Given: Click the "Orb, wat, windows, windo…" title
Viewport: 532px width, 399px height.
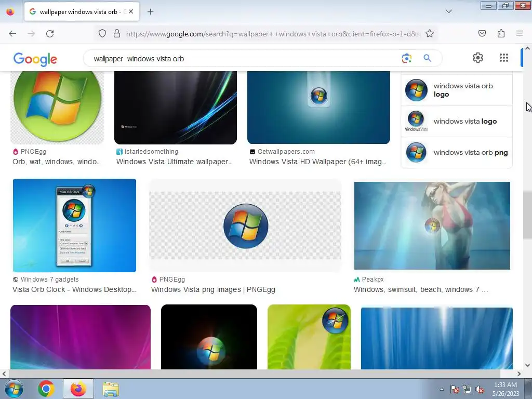Looking at the screenshot, I should pos(57,162).
